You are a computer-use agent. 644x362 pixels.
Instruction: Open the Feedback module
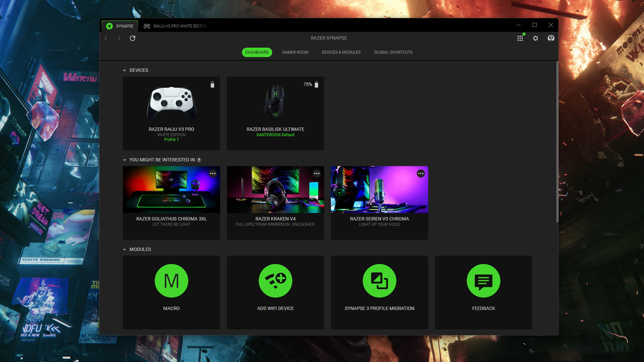483,281
